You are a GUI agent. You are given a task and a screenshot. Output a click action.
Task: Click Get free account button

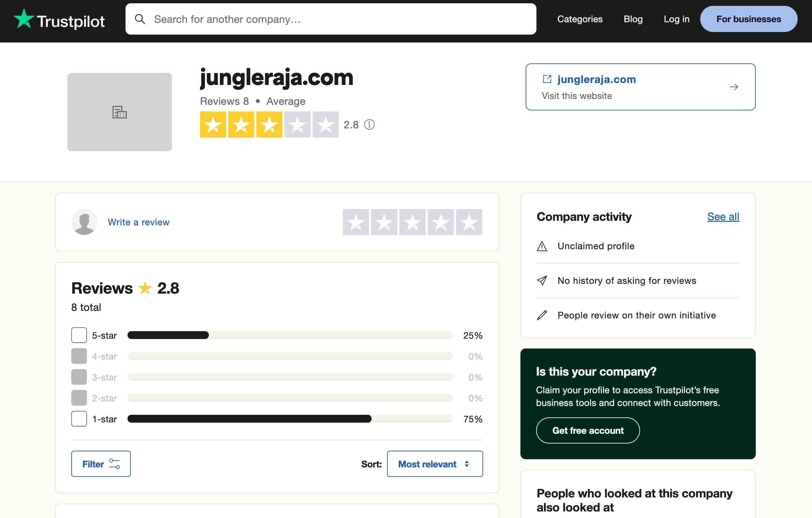[x=588, y=431]
